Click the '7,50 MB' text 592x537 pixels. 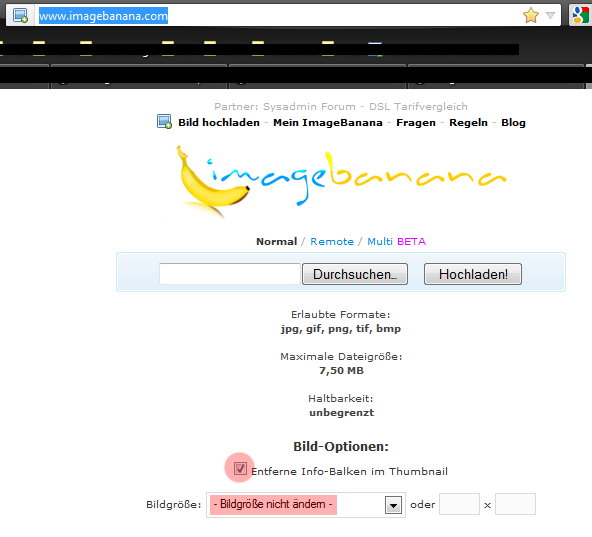pos(341,370)
